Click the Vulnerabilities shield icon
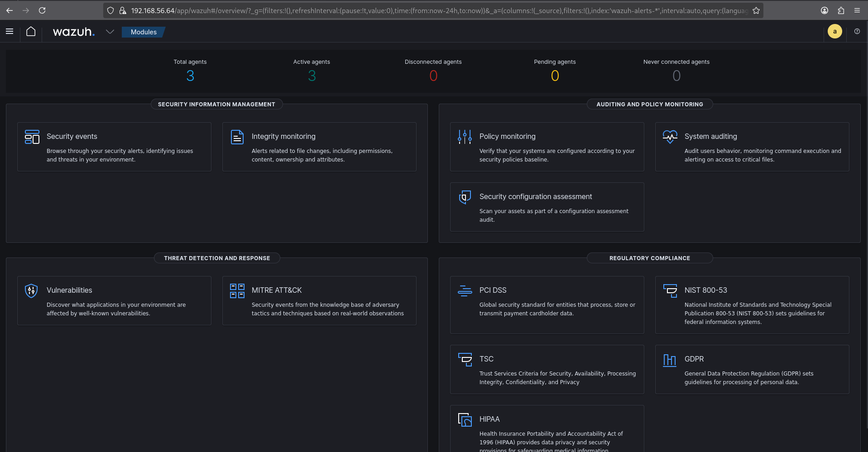Screen dimensions: 868x452 [x=31, y=290]
